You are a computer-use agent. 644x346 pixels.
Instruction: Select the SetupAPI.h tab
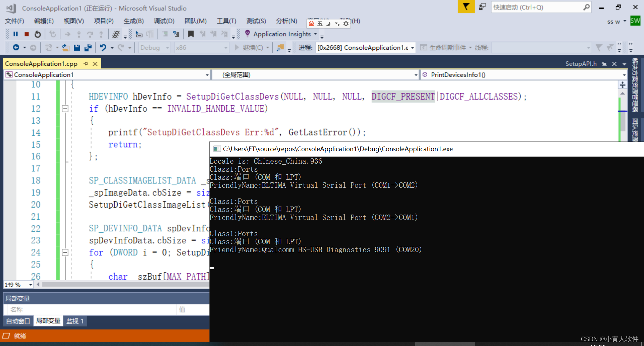pyautogui.click(x=581, y=64)
